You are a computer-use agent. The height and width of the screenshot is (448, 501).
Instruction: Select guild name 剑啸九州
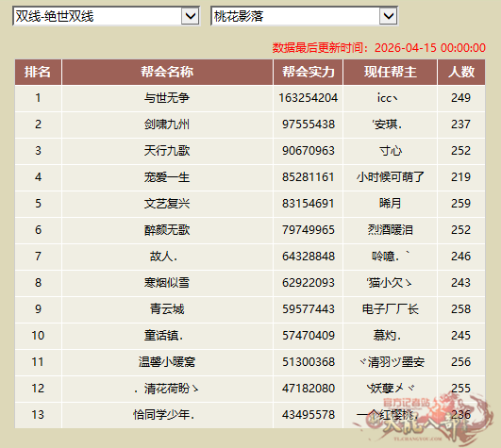[x=167, y=124]
